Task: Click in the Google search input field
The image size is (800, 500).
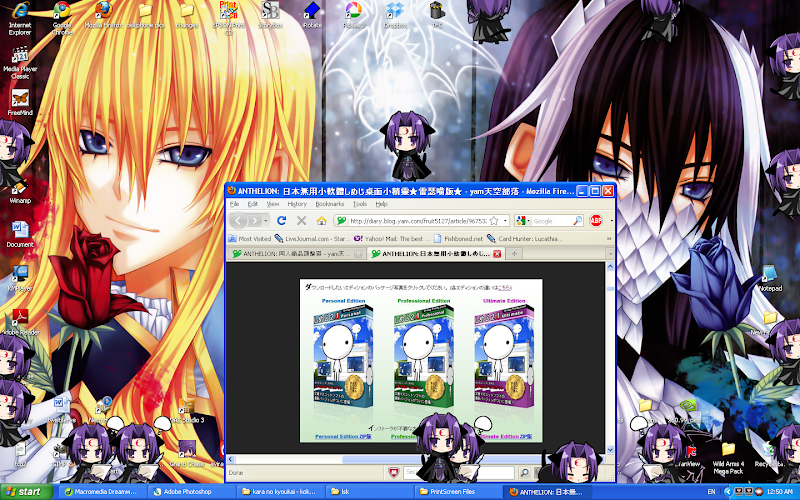Action: pyautogui.click(x=551, y=221)
